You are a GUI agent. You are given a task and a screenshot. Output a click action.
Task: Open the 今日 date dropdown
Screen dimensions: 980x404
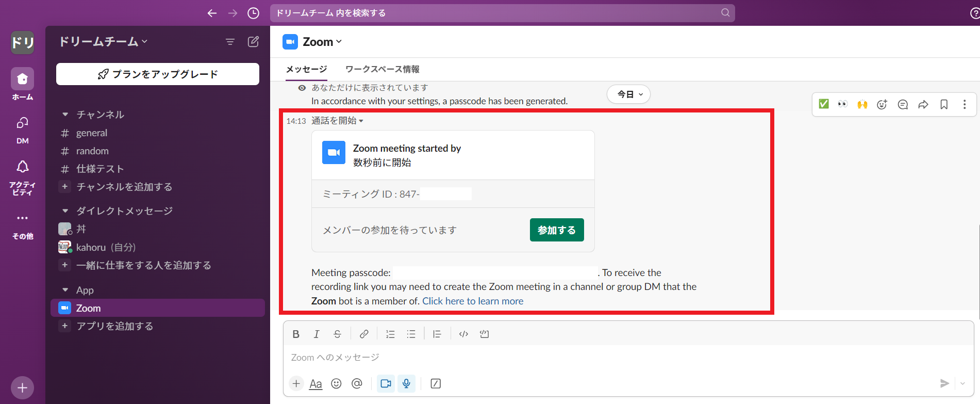[x=629, y=94]
